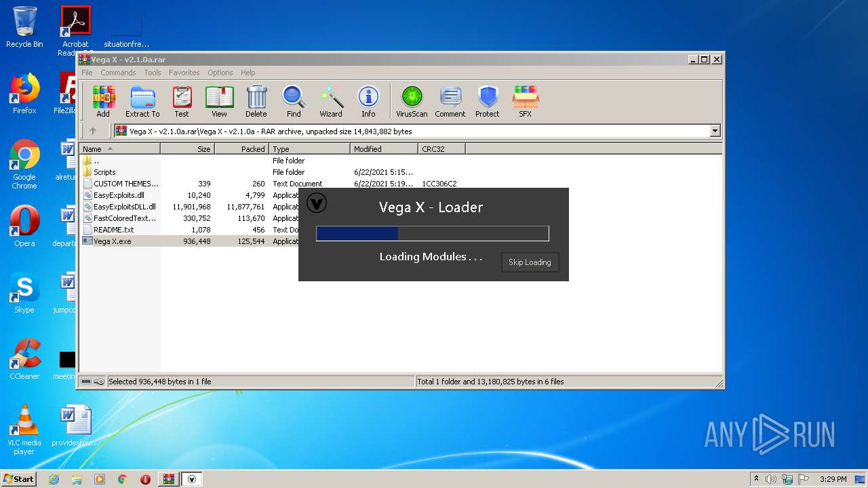Screen dimensions: 868x488
Task: Sort by Modified column header
Action: pos(384,148)
